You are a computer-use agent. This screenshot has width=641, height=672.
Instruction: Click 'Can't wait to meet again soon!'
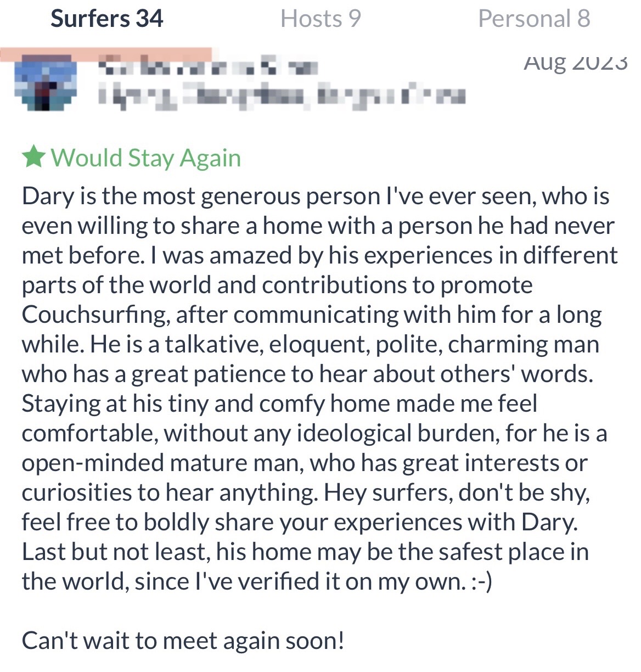click(x=183, y=641)
